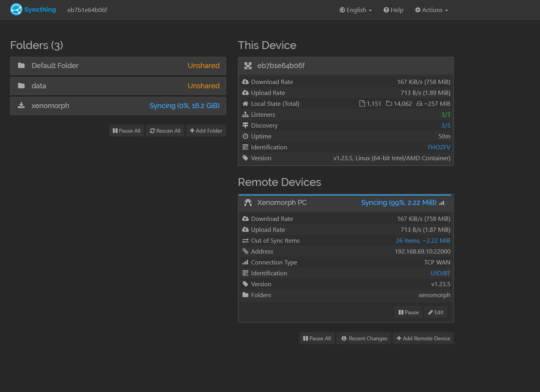The image size is (540, 392).
Task: Open the English language dropdown
Action: 355,10
